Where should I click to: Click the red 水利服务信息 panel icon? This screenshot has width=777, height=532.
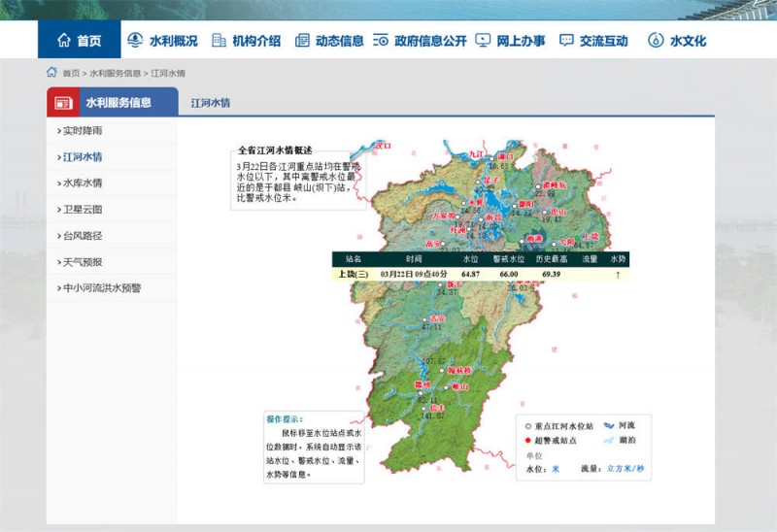63,103
